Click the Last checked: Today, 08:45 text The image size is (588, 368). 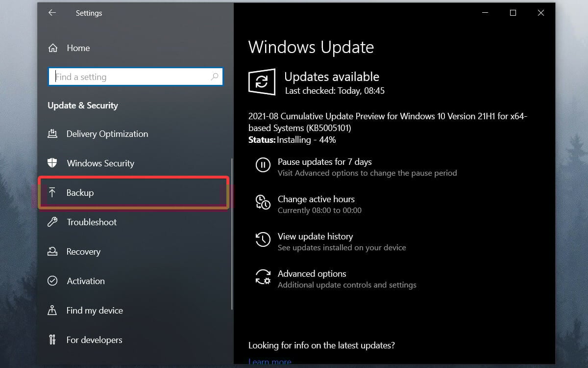pyautogui.click(x=336, y=91)
